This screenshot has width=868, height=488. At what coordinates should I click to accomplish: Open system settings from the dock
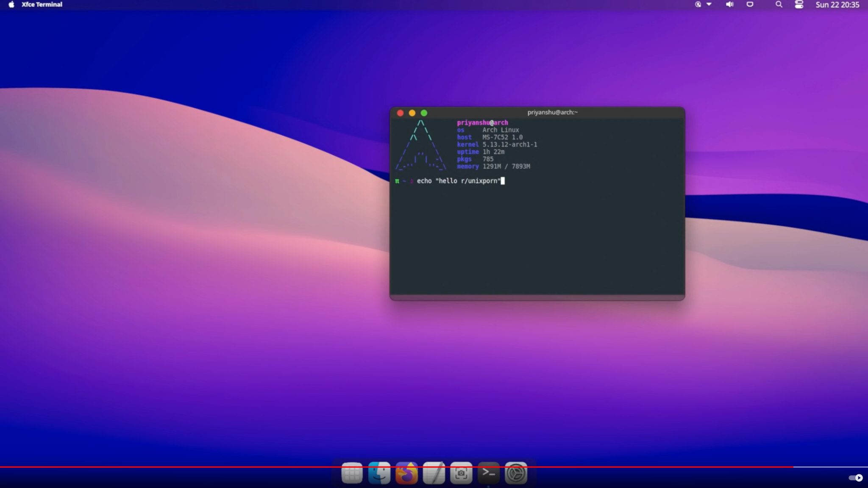click(516, 473)
